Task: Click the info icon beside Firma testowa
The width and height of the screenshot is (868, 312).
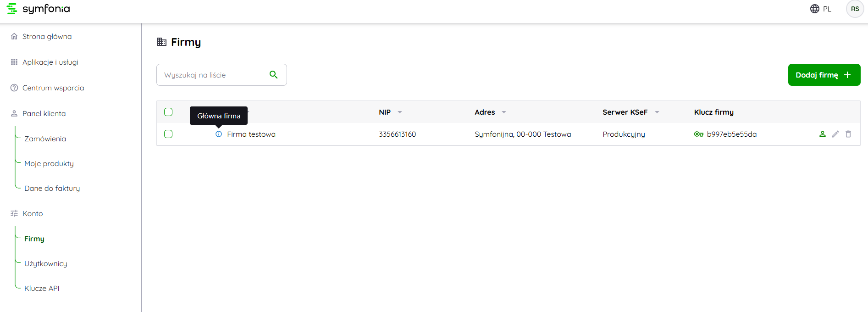Action: [x=219, y=134]
